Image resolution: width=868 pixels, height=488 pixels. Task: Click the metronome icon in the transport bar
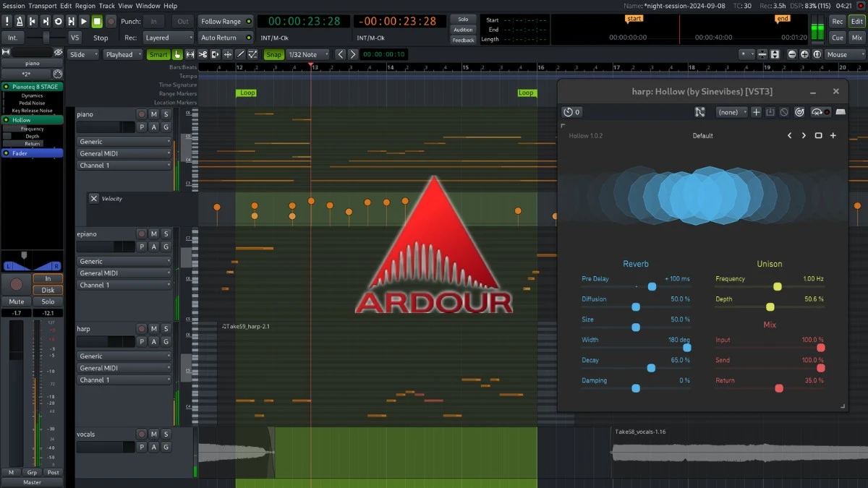click(20, 21)
